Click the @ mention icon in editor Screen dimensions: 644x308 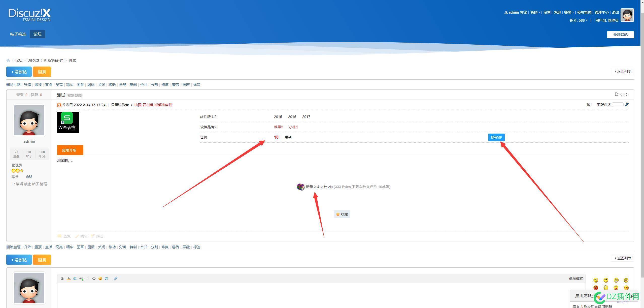(107, 279)
